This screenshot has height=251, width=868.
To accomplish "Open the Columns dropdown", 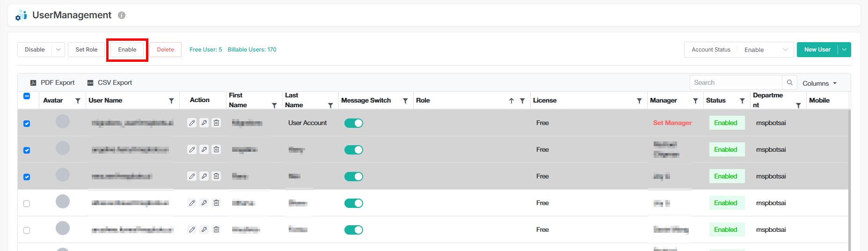I will point(819,83).
